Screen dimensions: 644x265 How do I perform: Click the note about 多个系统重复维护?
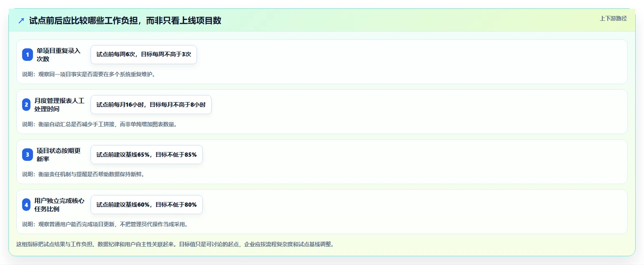pos(88,74)
